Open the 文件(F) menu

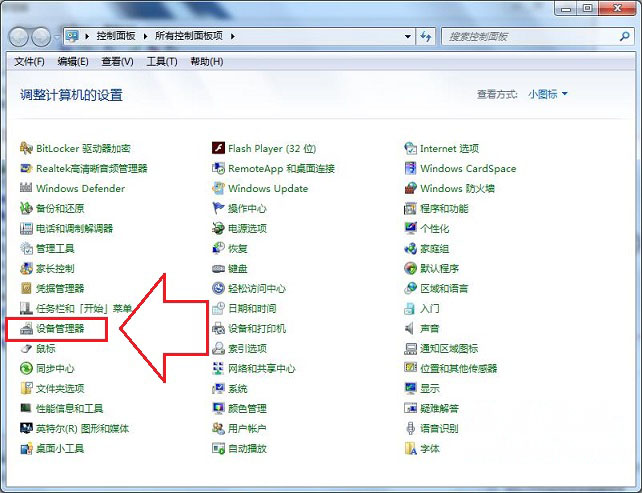[x=29, y=62]
